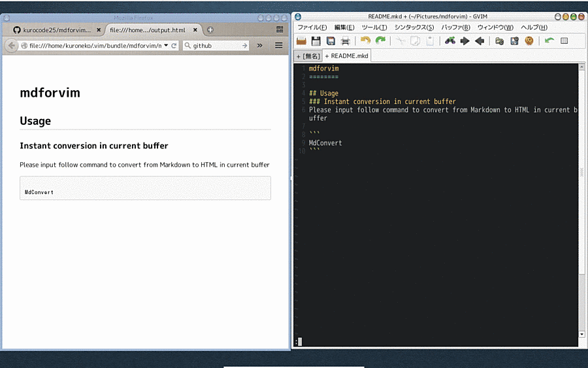Click the Firefox URL address field

click(95, 46)
